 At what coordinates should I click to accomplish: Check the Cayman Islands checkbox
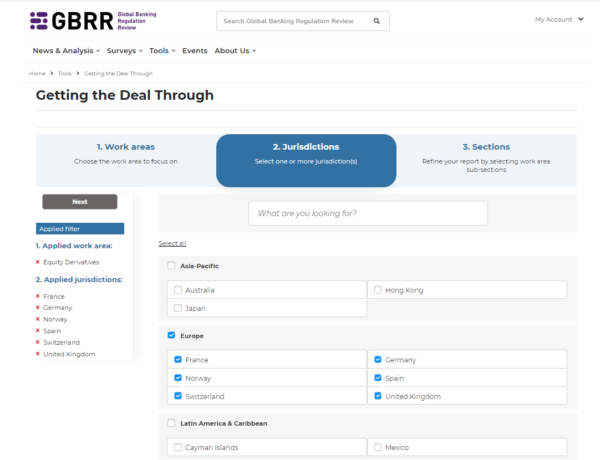[178, 447]
